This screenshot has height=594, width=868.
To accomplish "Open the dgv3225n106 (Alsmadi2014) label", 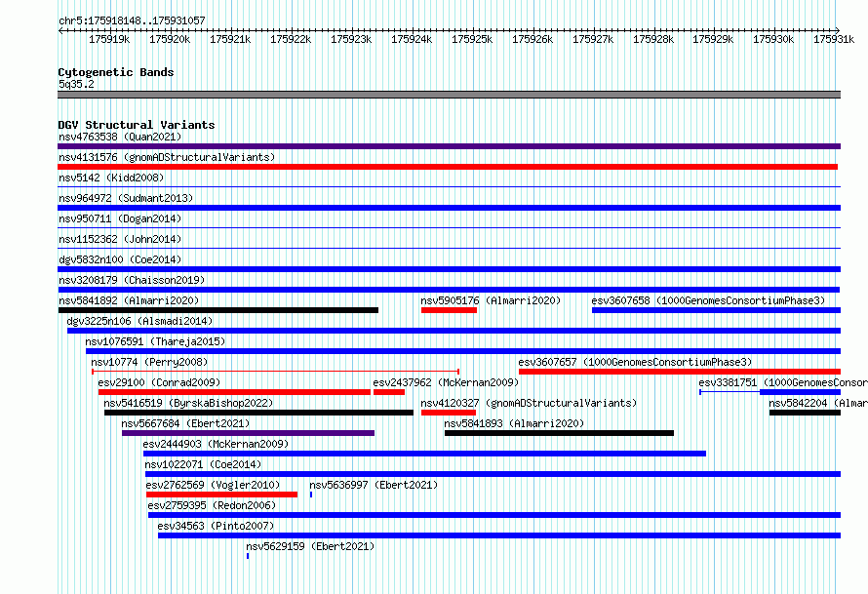I will pos(139,321).
